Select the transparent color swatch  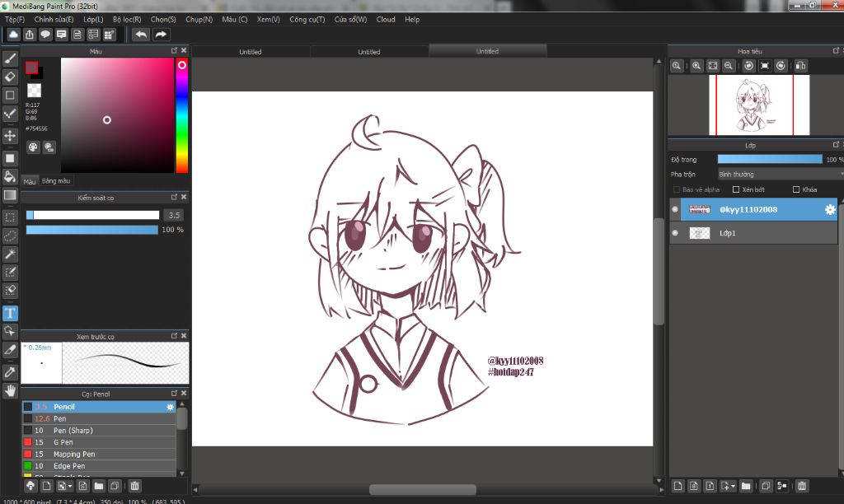click(34, 90)
